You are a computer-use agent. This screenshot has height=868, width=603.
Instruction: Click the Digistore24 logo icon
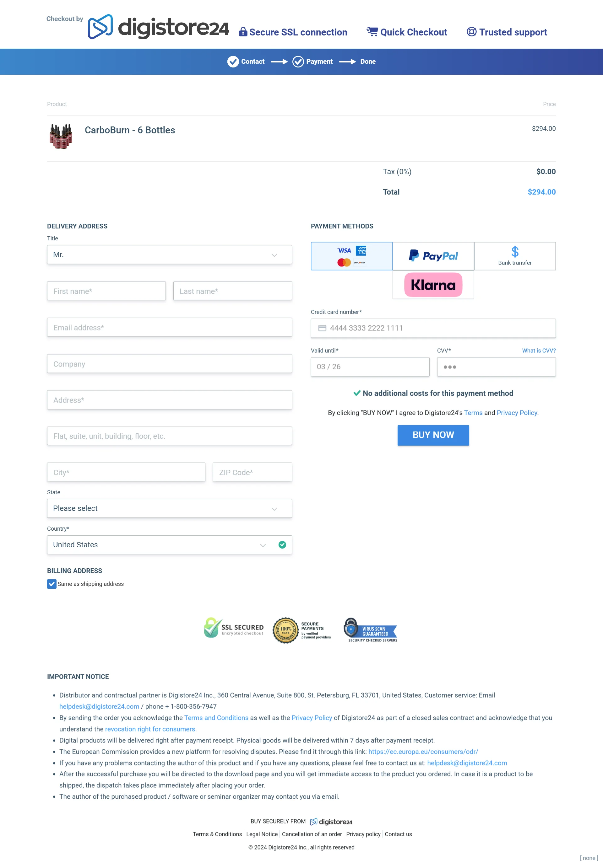[x=102, y=26]
